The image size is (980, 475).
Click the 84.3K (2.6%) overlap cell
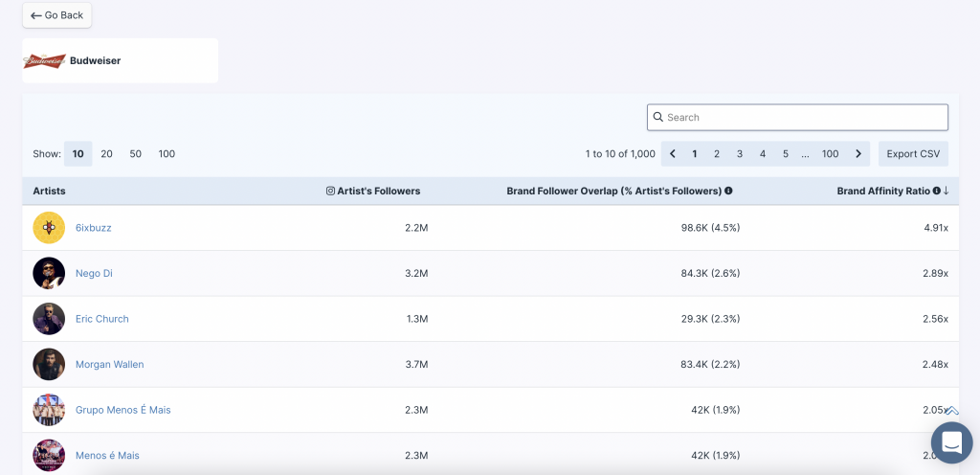[711, 274]
